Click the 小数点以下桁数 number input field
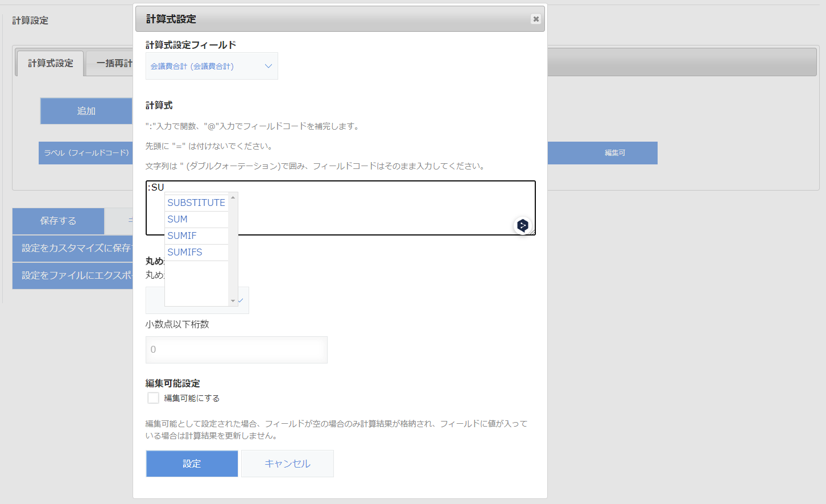Image resolution: width=826 pixels, height=504 pixels. point(236,349)
